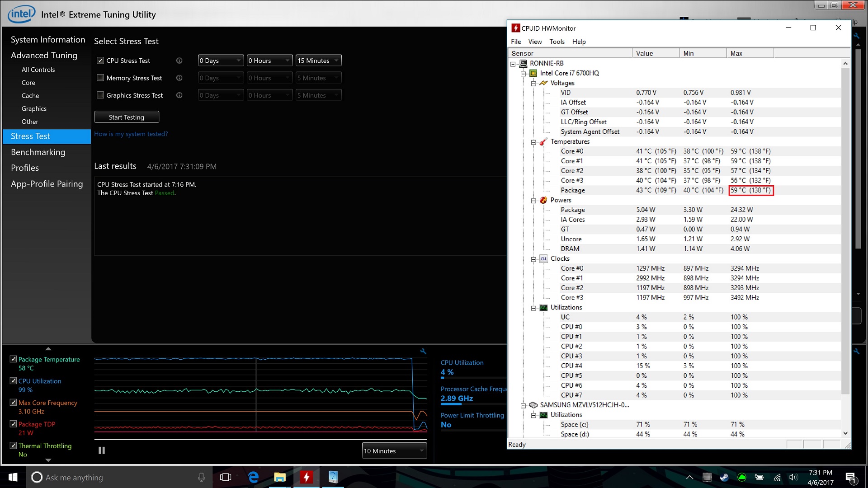Open HWMonitor View menu

535,42
